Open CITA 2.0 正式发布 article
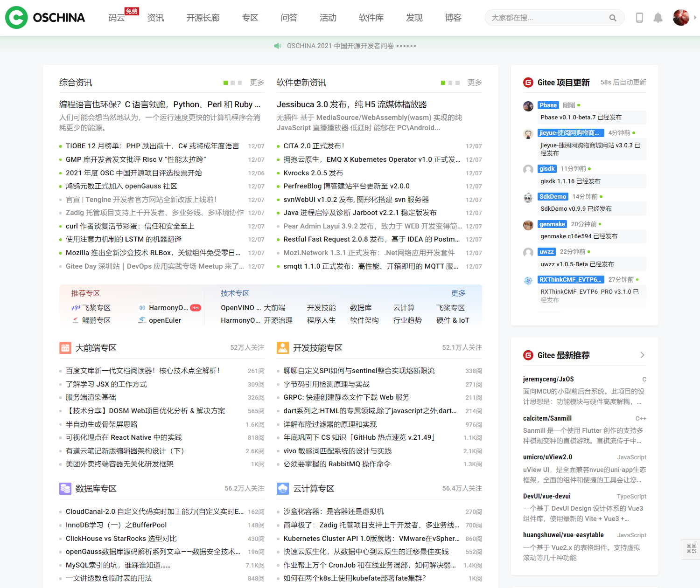 pyautogui.click(x=314, y=146)
